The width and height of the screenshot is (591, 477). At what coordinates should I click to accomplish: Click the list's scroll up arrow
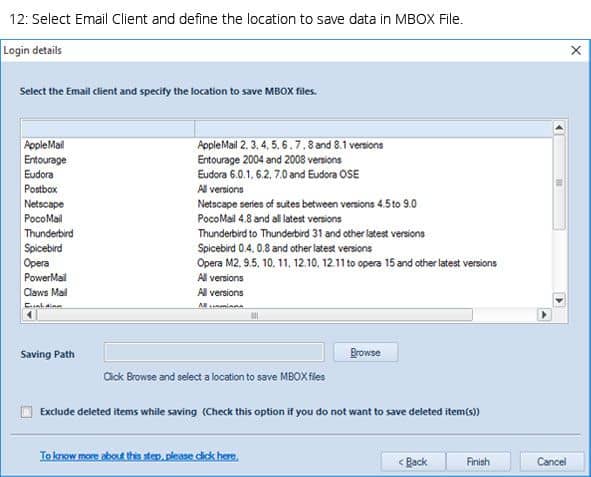559,128
